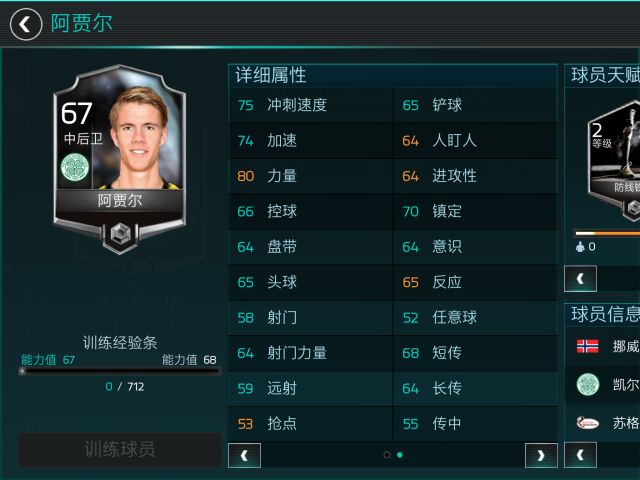Select the 力量 80 attribute row
This screenshot has height=480, width=640.
pyautogui.click(x=310, y=176)
